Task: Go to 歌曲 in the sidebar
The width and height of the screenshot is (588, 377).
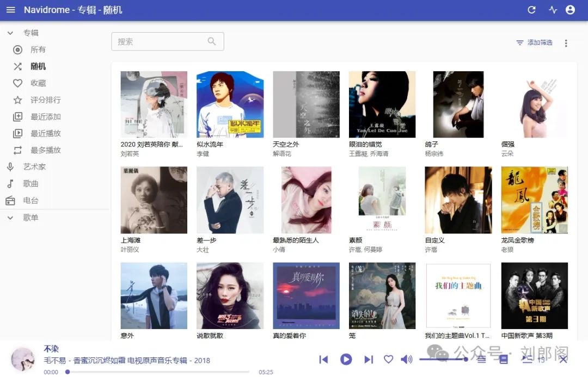Action: (30, 184)
